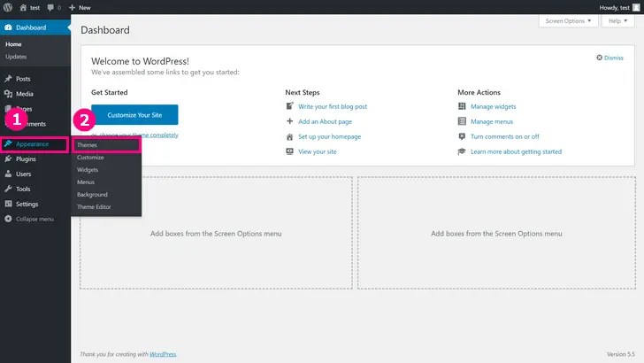Click the plus icon beside About page
Image resolution: width=644 pixels, height=363 pixels.
289,121
